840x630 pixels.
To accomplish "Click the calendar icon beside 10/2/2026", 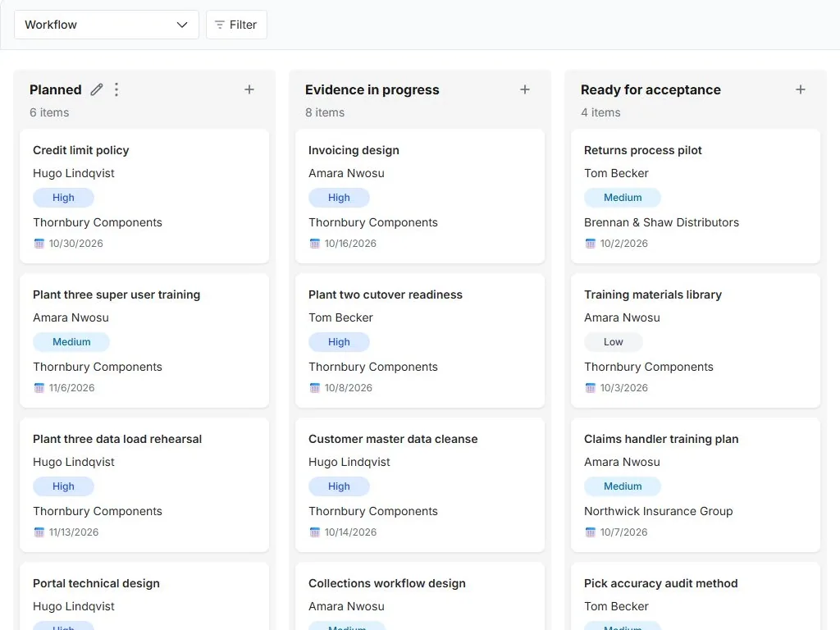I will point(591,243).
